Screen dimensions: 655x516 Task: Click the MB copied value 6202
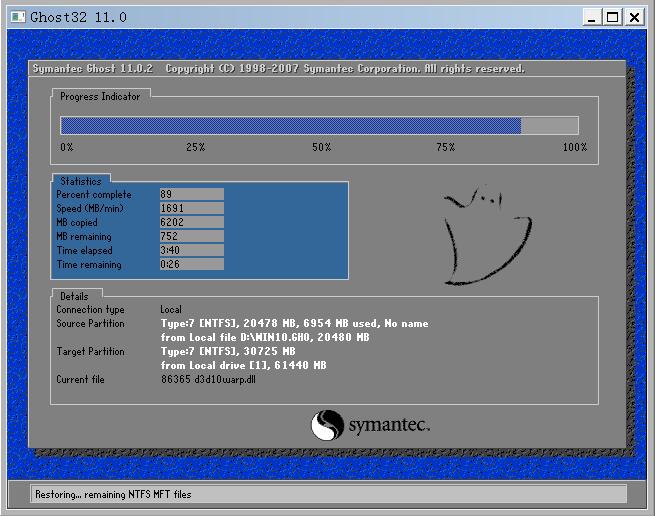(191, 222)
